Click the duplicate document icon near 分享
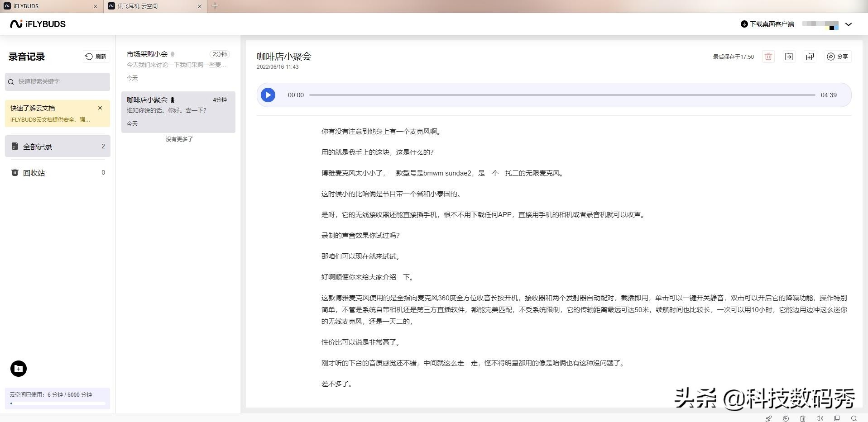 tap(810, 57)
